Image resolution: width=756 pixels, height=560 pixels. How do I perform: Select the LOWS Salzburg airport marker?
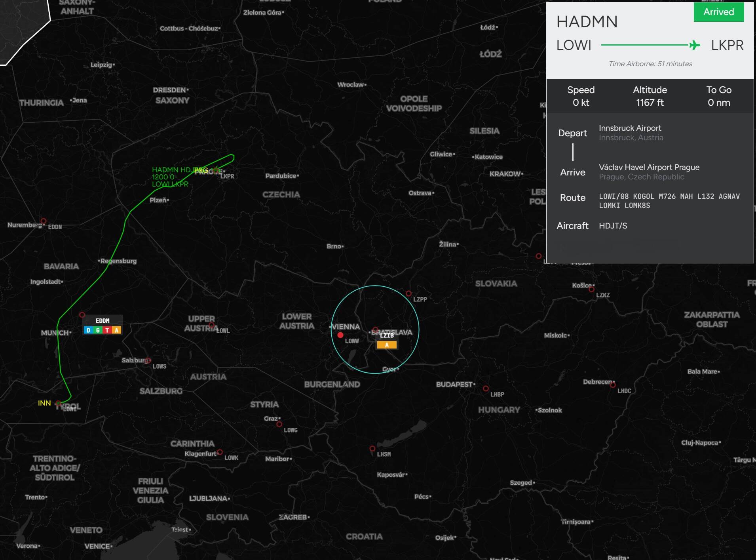pyautogui.click(x=148, y=360)
